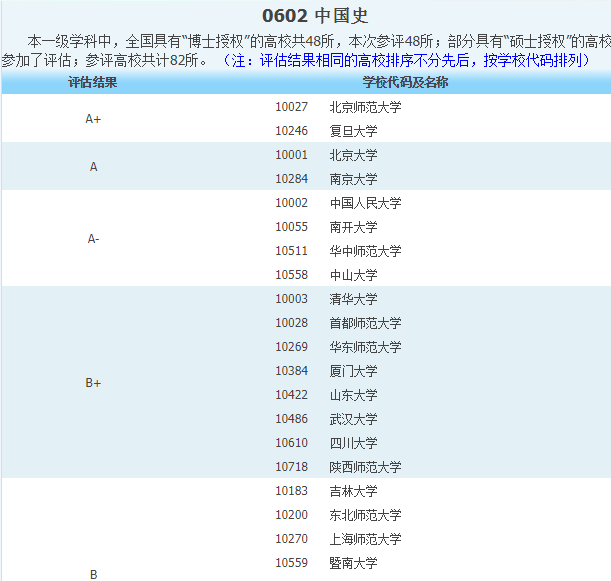Click the B+ grade cell
Viewport: 611px width, 581px height.
tap(93, 383)
